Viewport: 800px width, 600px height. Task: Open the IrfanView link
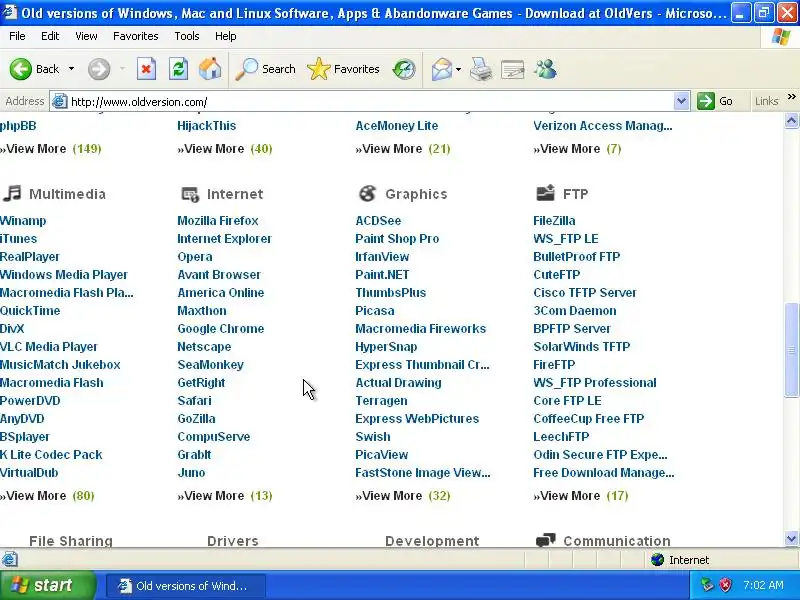tap(382, 257)
